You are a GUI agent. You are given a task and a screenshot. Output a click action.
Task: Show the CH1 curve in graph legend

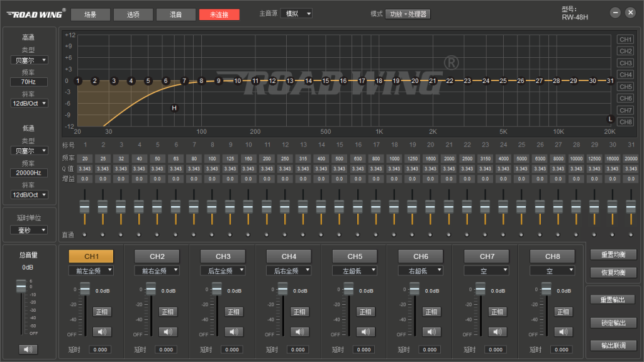point(626,40)
